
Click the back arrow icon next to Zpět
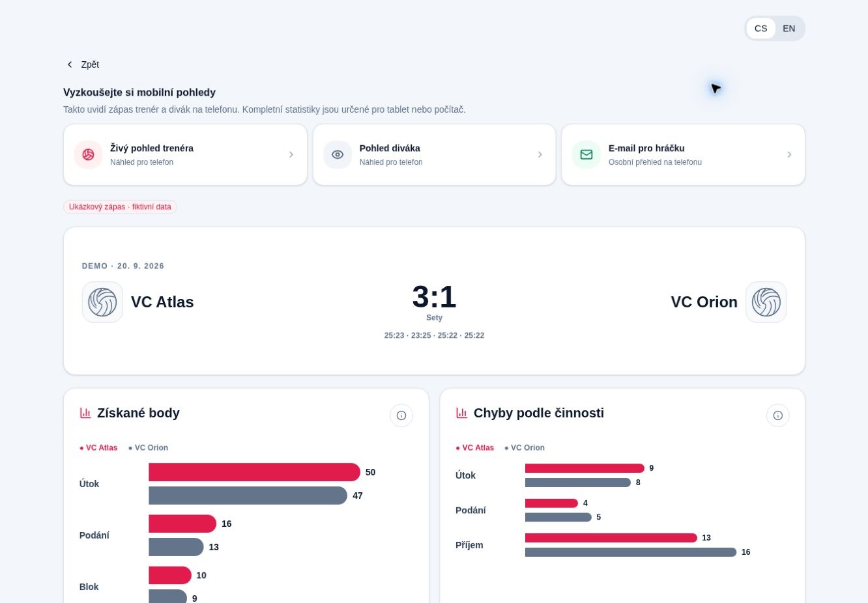click(70, 64)
